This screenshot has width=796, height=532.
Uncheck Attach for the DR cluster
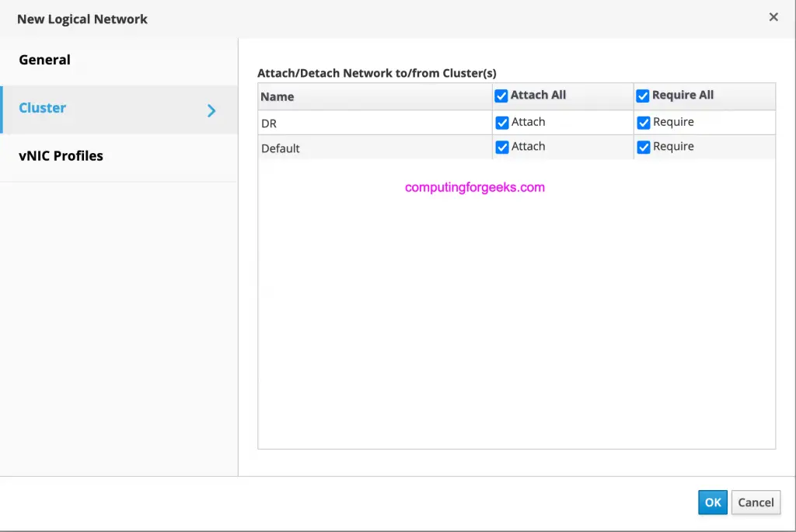click(x=502, y=123)
